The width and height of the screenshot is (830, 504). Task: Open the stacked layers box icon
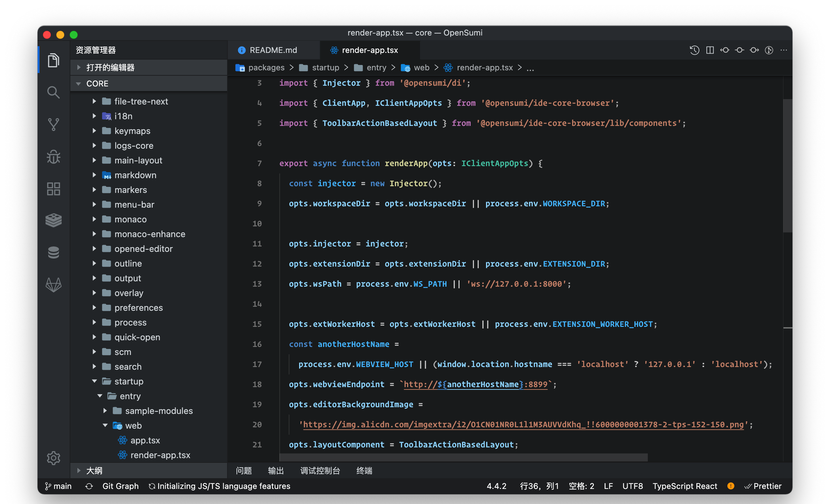pos(54,221)
